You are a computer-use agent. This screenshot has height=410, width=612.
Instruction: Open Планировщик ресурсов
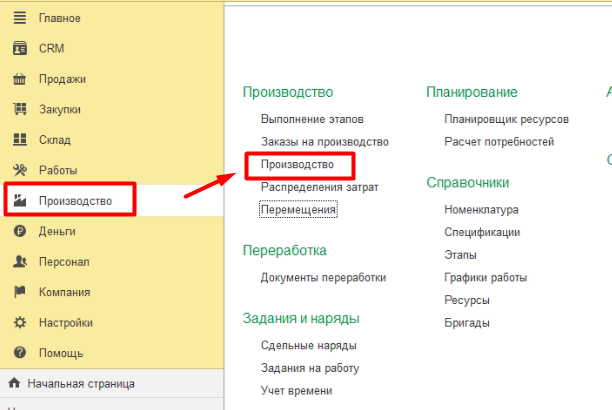tap(506, 119)
